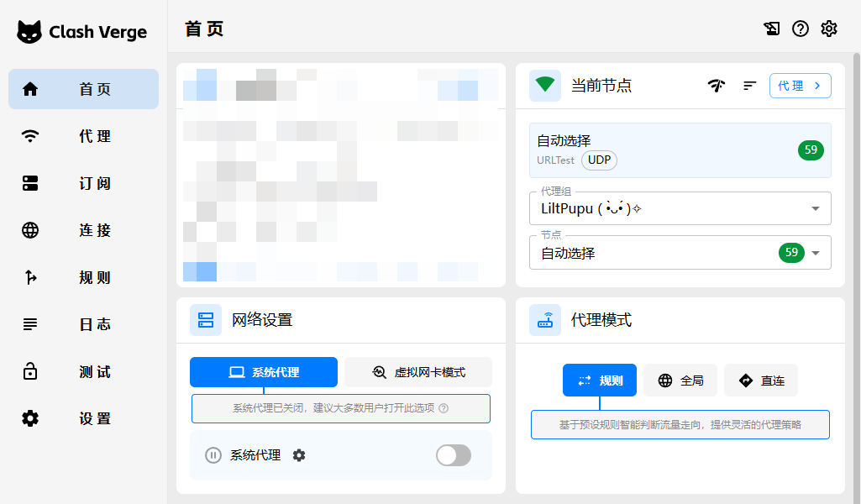Click the help icon in the system proxy hint
This screenshot has height=504, width=861.
click(x=444, y=409)
